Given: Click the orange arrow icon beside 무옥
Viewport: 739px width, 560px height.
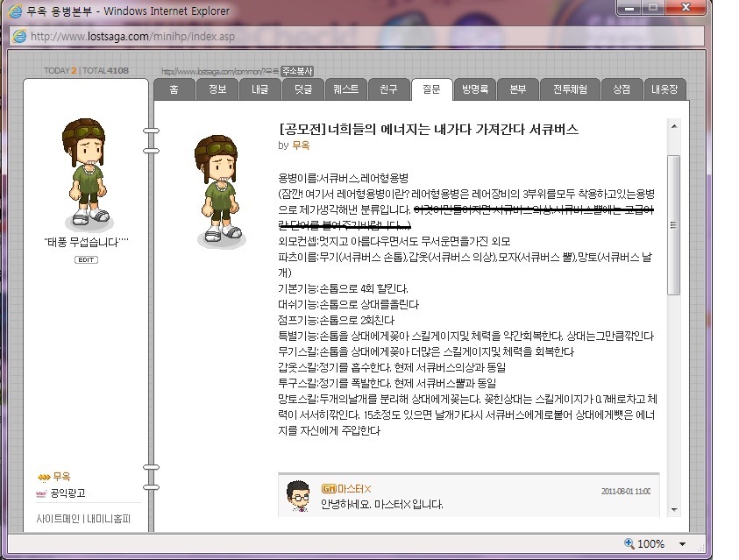Looking at the screenshot, I should tap(44, 477).
